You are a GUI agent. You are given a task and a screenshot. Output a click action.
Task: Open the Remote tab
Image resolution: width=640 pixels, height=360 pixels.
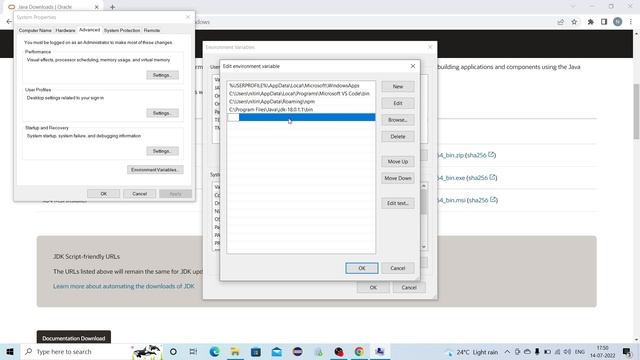pos(152,31)
